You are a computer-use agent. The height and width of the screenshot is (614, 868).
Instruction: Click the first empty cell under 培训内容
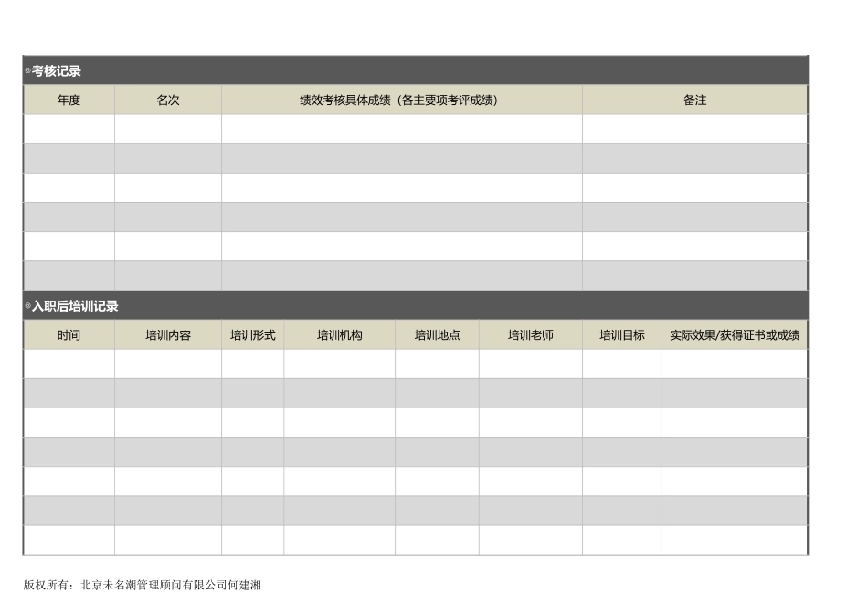tap(168, 364)
